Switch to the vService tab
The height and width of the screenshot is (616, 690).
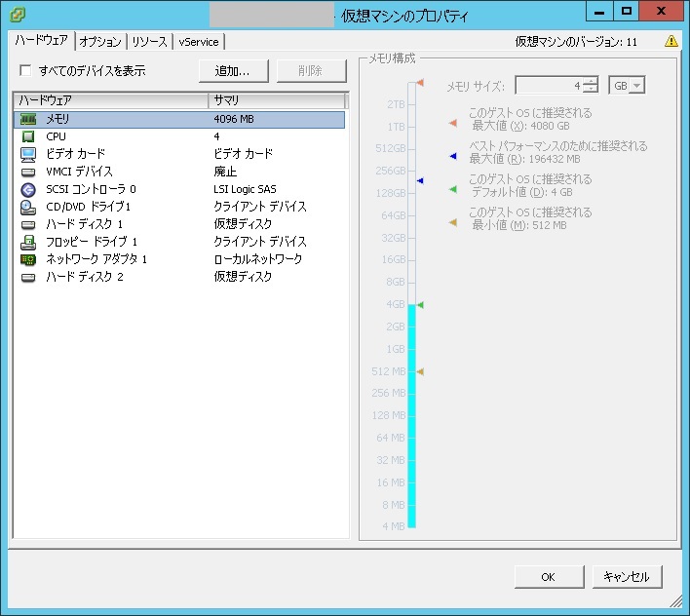click(x=199, y=42)
